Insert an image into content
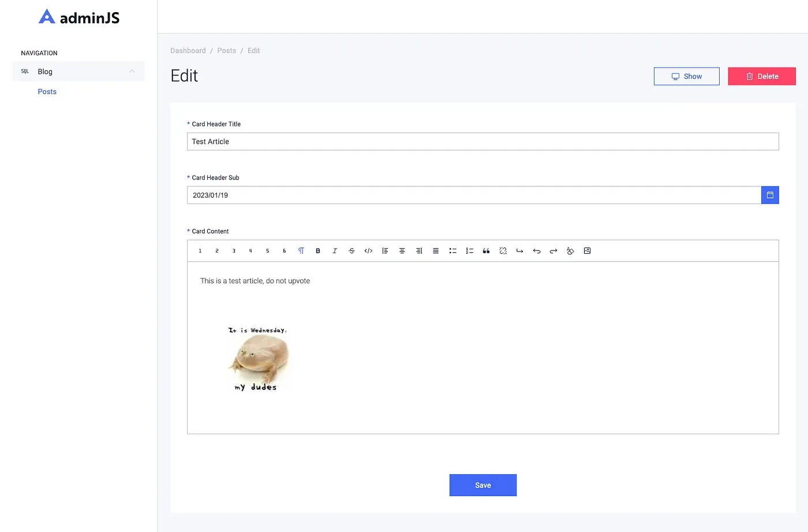Screen dimensions: 808x532 click(x=587, y=251)
